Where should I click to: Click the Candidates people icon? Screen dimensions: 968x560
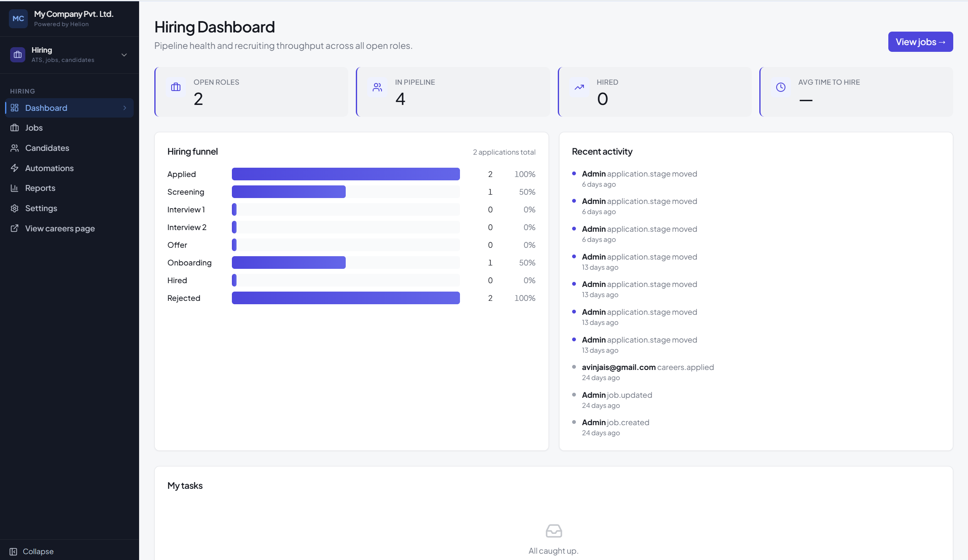tap(15, 148)
